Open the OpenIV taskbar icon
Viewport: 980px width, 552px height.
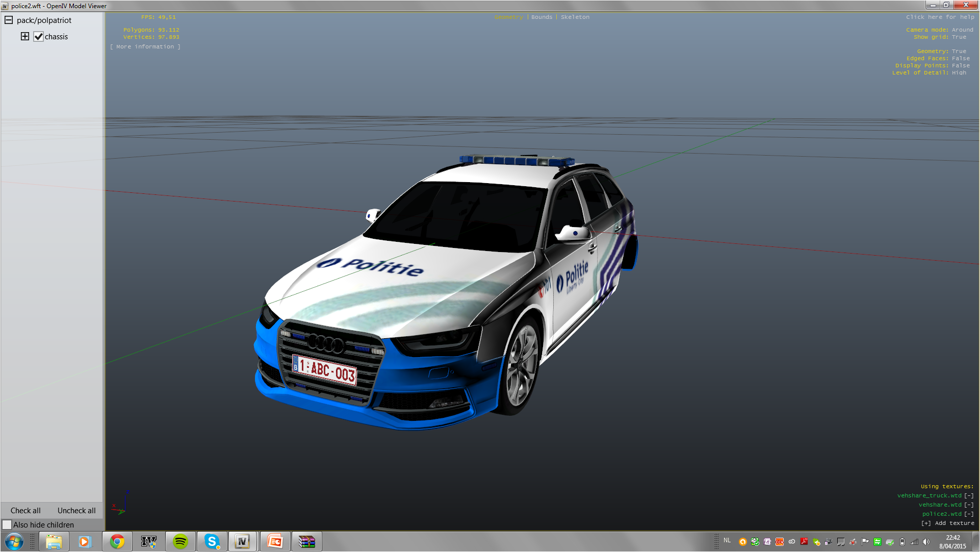(243, 541)
